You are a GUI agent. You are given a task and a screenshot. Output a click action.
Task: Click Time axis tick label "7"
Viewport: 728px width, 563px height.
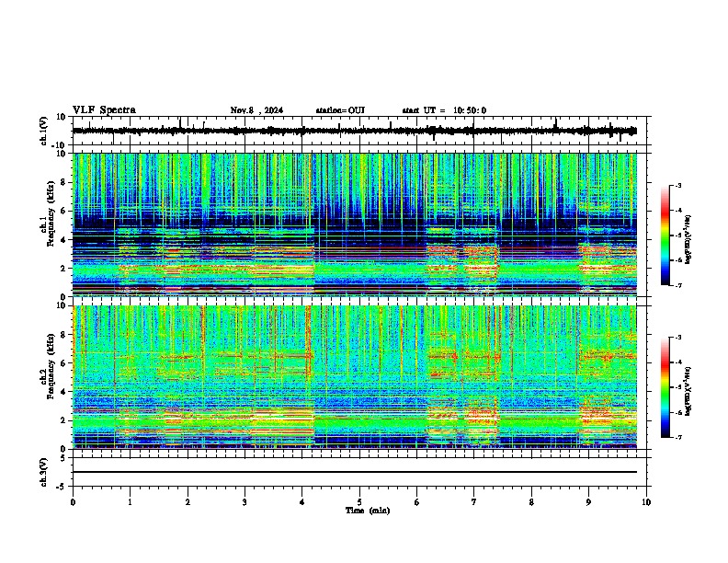[x=474, y=502]
